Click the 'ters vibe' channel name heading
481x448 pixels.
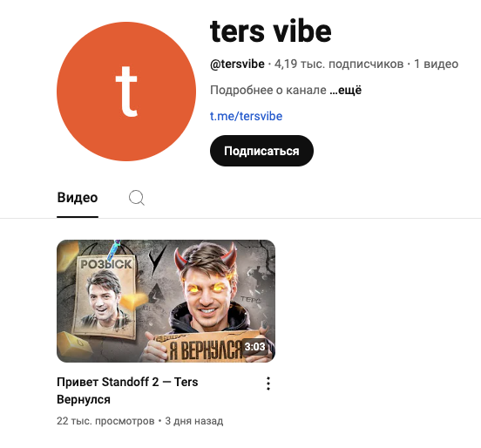tap(270, 31)
